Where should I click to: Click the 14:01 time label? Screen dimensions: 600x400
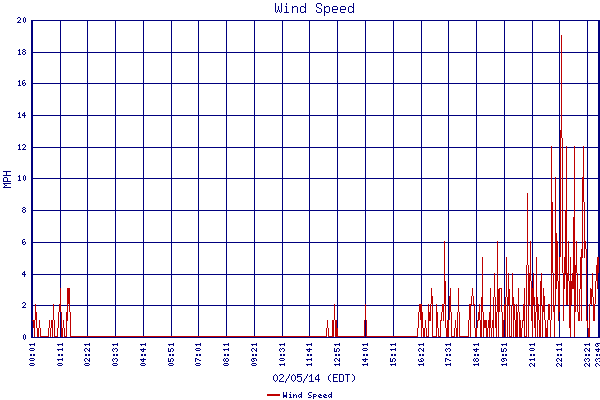[x=365, y=354]
